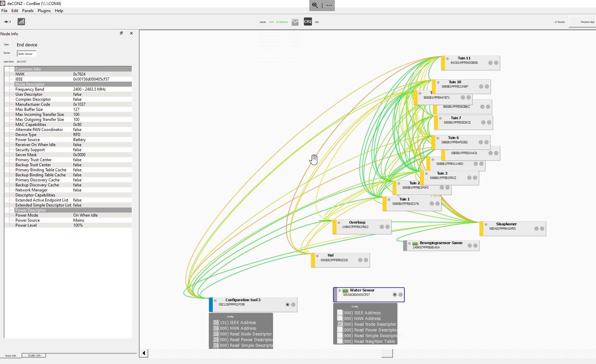Select the Manufacturer Code row
The height and width of the screenshot is (364, 596).
pos(68,104)
